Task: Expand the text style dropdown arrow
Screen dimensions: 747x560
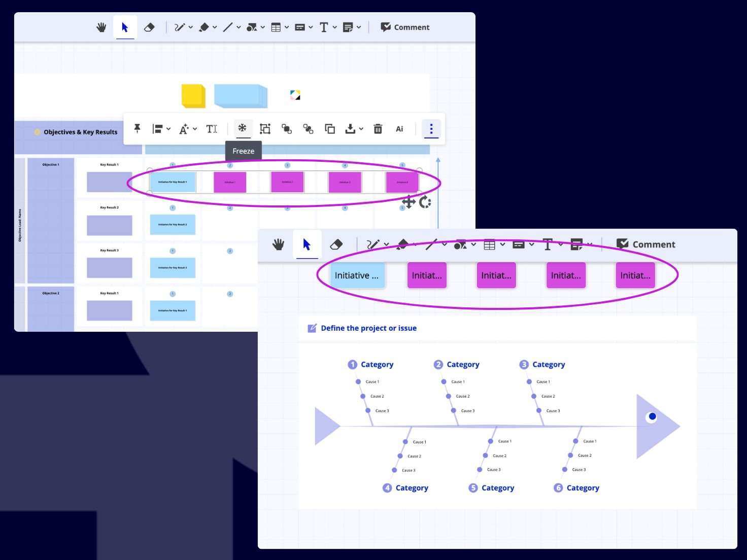Action: (195, 129)
